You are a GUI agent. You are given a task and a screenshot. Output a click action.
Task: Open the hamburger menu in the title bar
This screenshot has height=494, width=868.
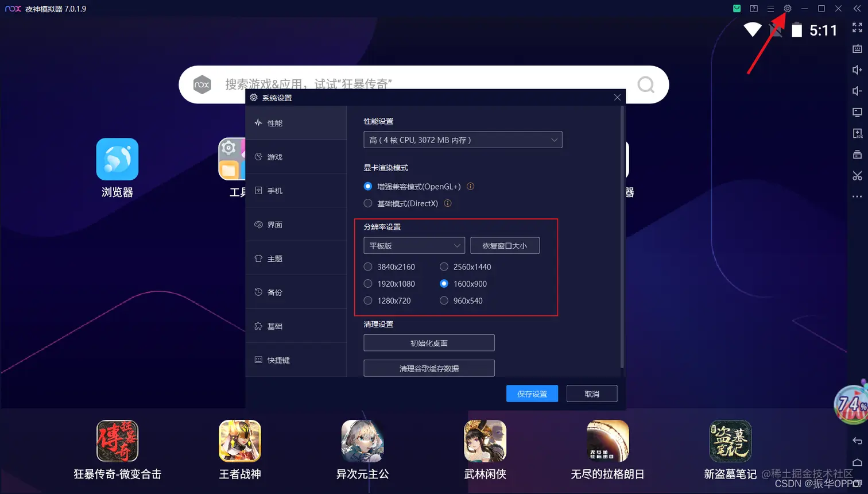[770, 9]
